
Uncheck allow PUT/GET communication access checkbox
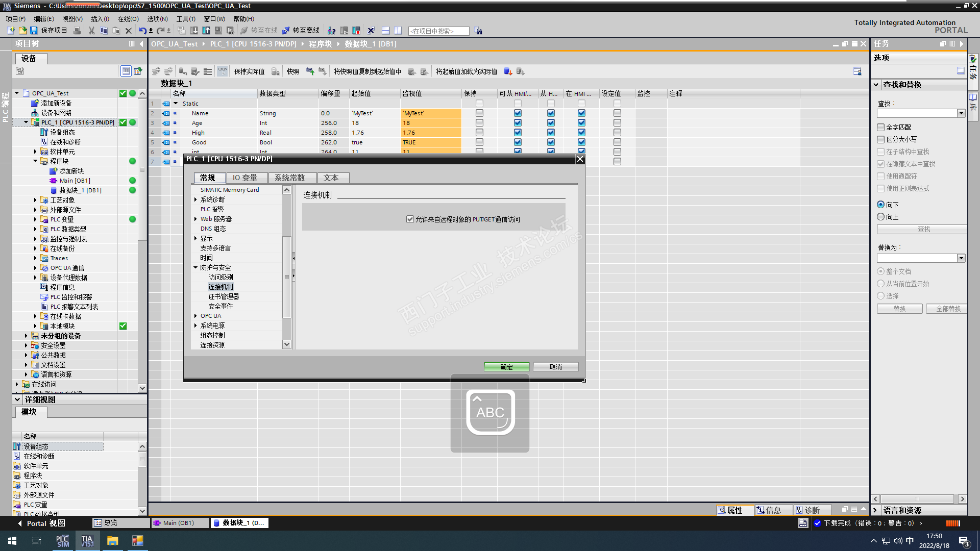click(410, 219)
